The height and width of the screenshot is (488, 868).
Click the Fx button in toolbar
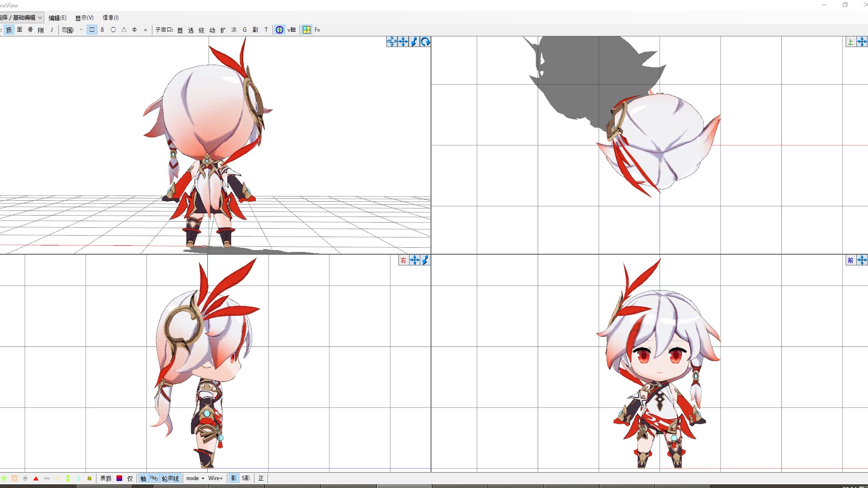(317, 30)
